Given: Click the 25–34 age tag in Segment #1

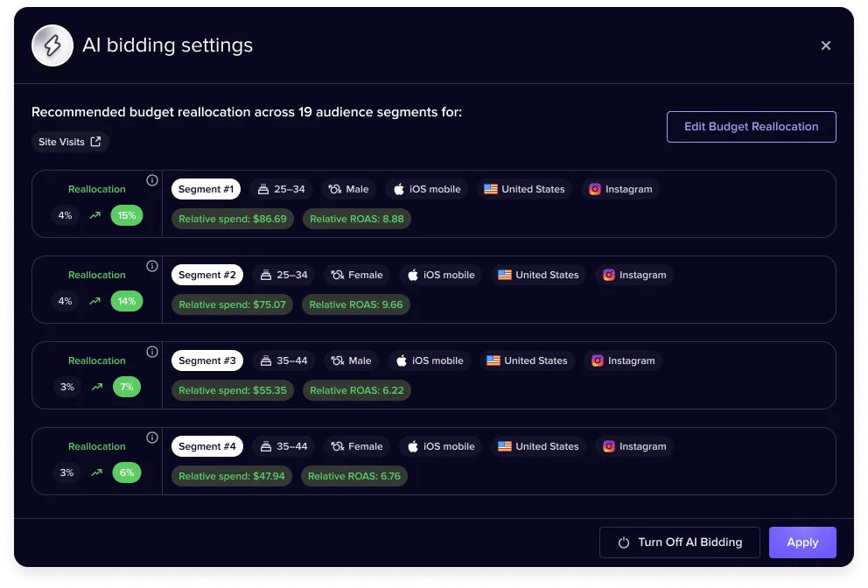Looking at the screenshot, I should pos(281,189).
